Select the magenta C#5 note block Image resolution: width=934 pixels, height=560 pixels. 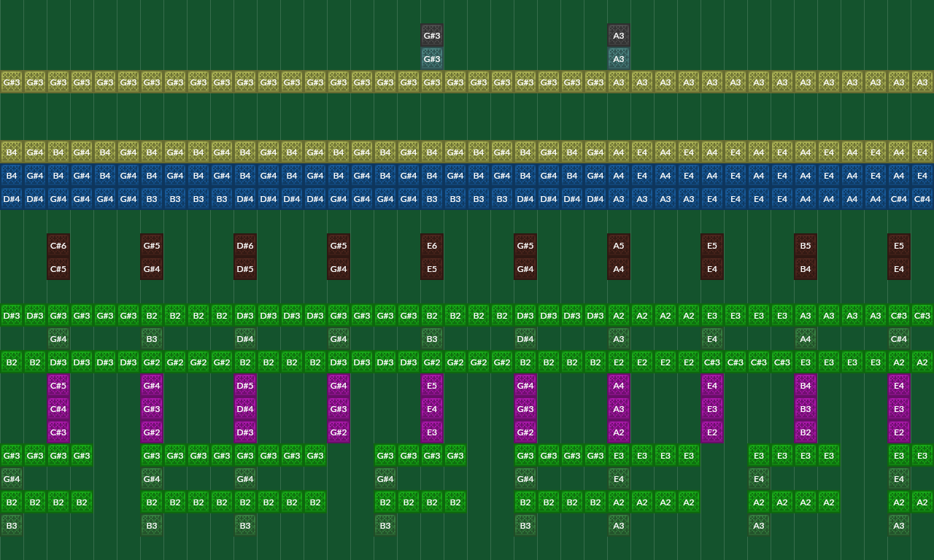click(58, 386)
